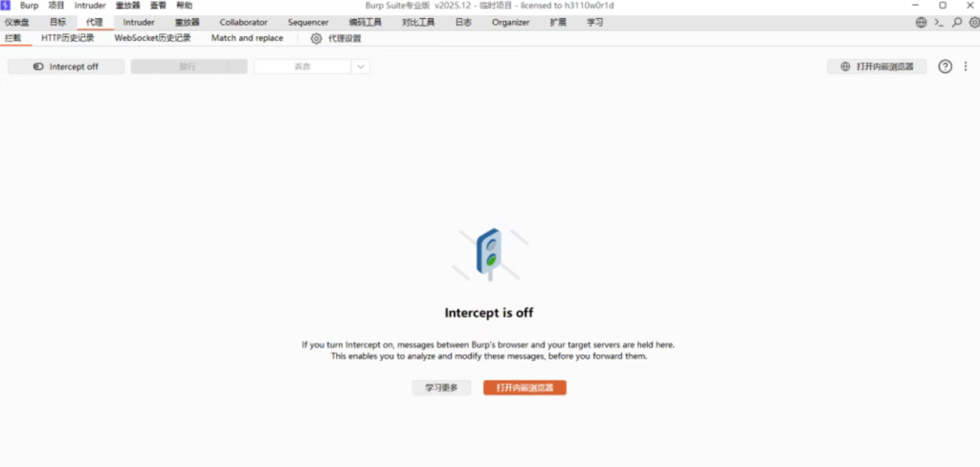Open the help question mark icon

coord(945,66)
